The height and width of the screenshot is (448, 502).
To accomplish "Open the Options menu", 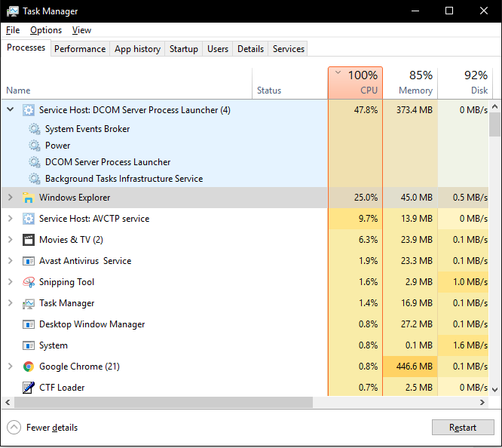I will point(46,30).
